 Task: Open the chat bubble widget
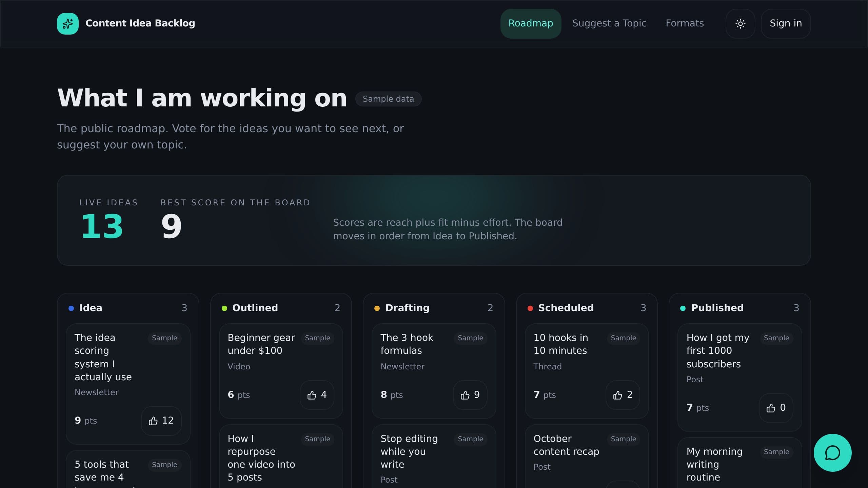(x=832, y=452)
